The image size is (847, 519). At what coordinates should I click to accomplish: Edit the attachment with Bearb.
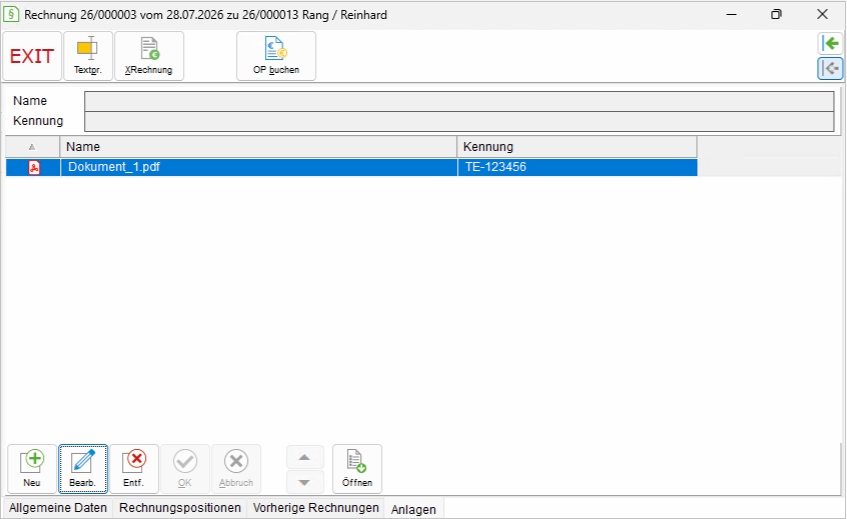(83, 469)
